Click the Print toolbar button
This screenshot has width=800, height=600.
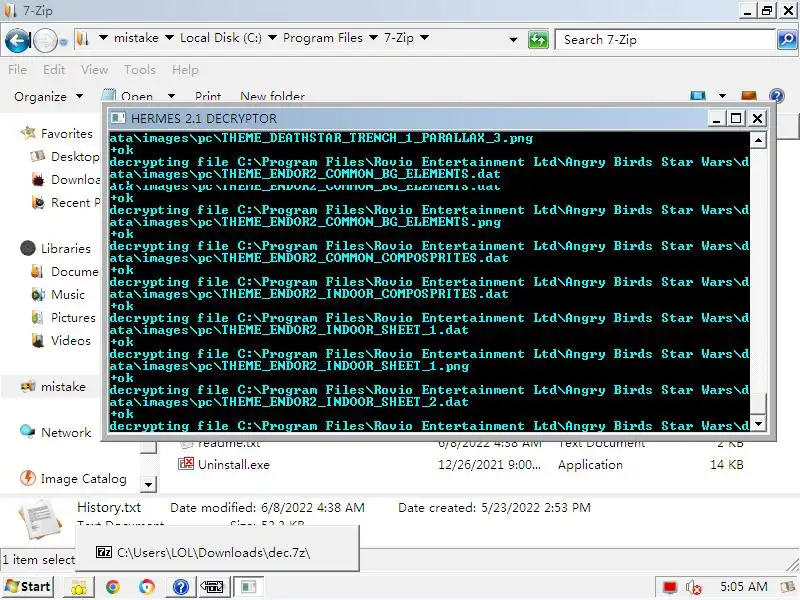[208, 96]
